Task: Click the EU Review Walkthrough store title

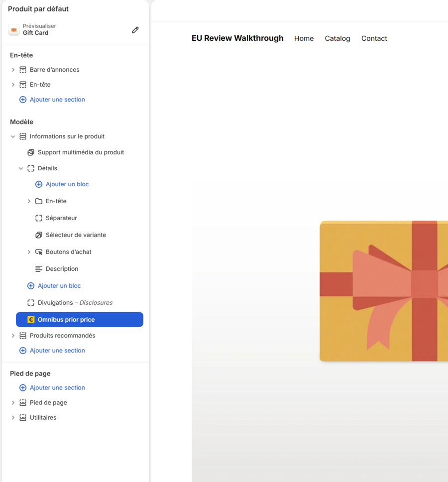Action: pos(237,38)
